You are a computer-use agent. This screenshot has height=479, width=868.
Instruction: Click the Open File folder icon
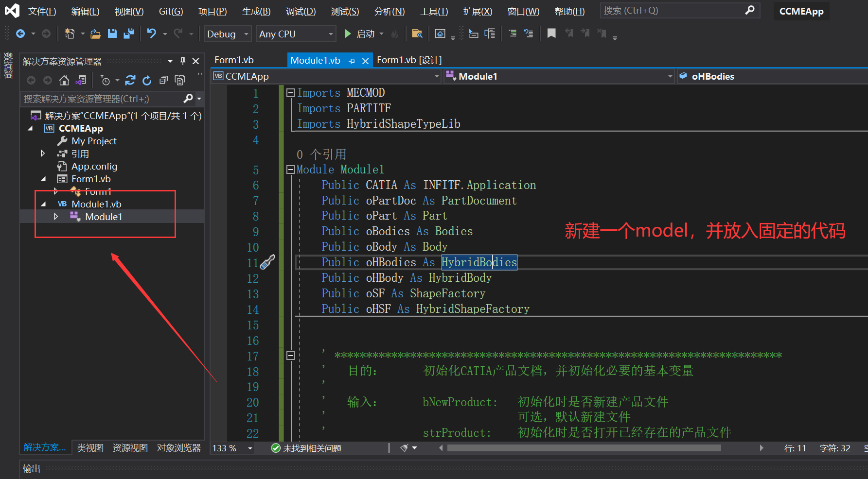96,34
